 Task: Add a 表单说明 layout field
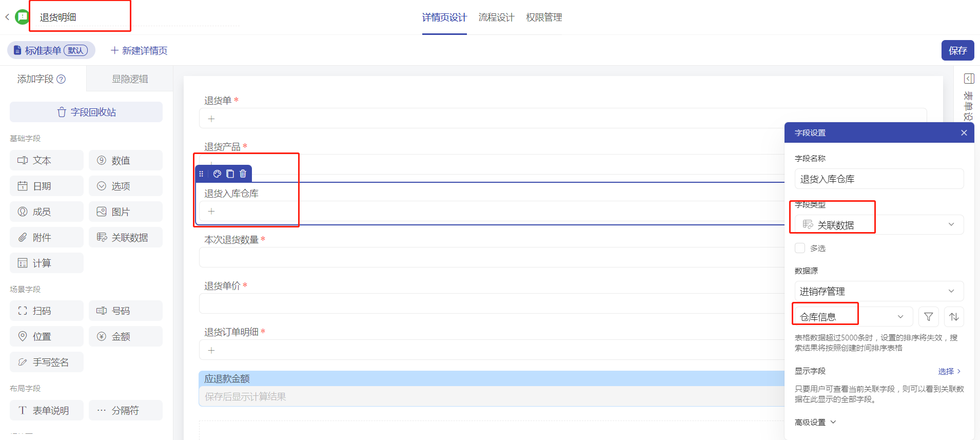click(x=47, y=410)
